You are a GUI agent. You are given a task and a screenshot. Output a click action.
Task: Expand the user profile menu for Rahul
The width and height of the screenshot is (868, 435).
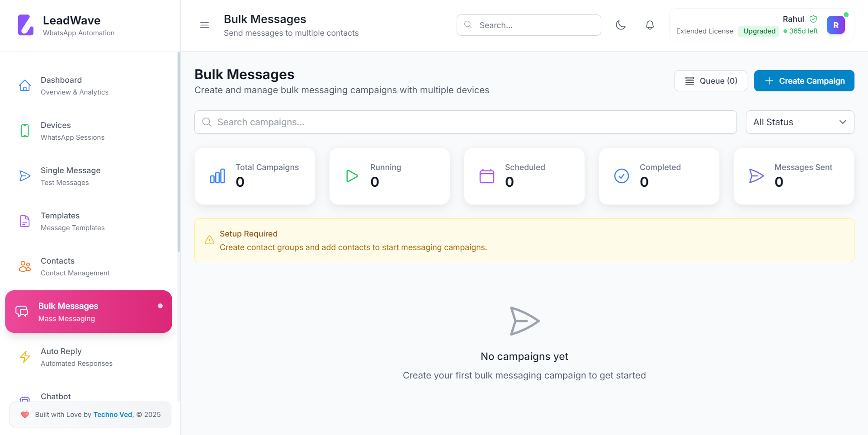tap(836, 25)
